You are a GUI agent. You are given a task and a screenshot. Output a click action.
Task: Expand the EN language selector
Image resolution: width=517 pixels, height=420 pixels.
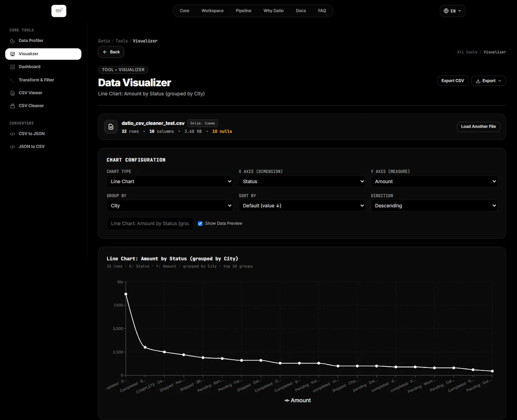(x=452, y=11)
